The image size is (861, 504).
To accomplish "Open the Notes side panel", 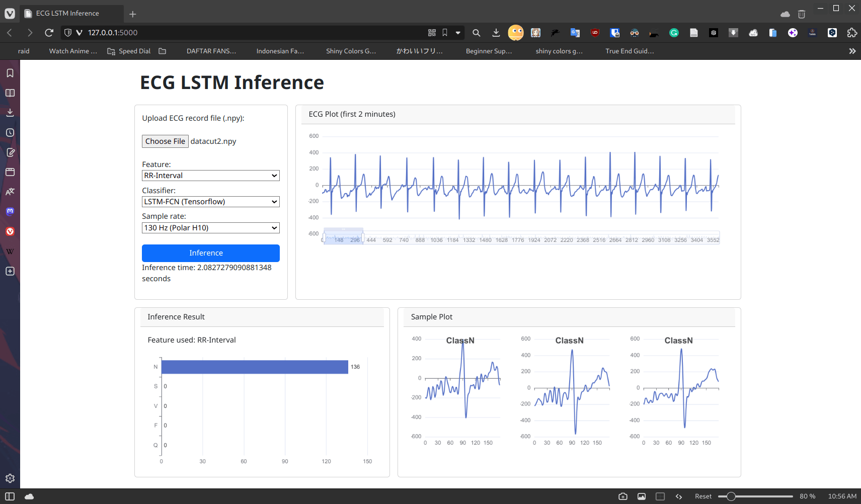I will 10,152.
